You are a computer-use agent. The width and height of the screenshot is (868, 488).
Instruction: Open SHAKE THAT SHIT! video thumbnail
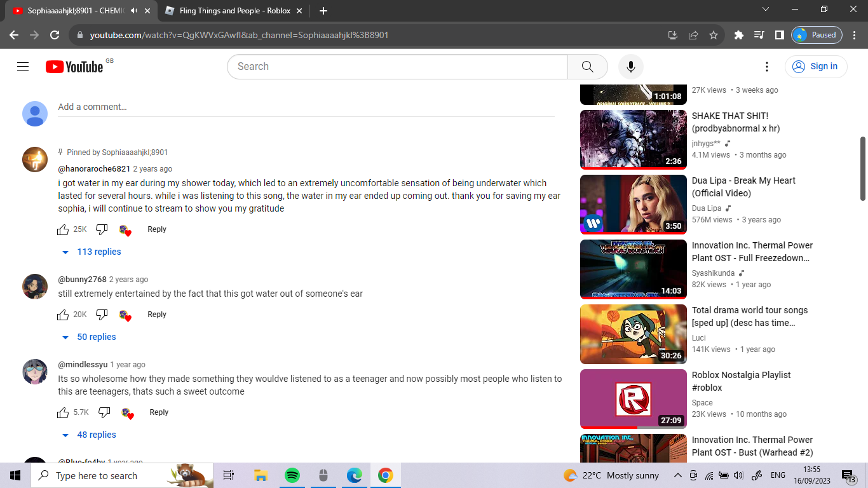(634, 139)
